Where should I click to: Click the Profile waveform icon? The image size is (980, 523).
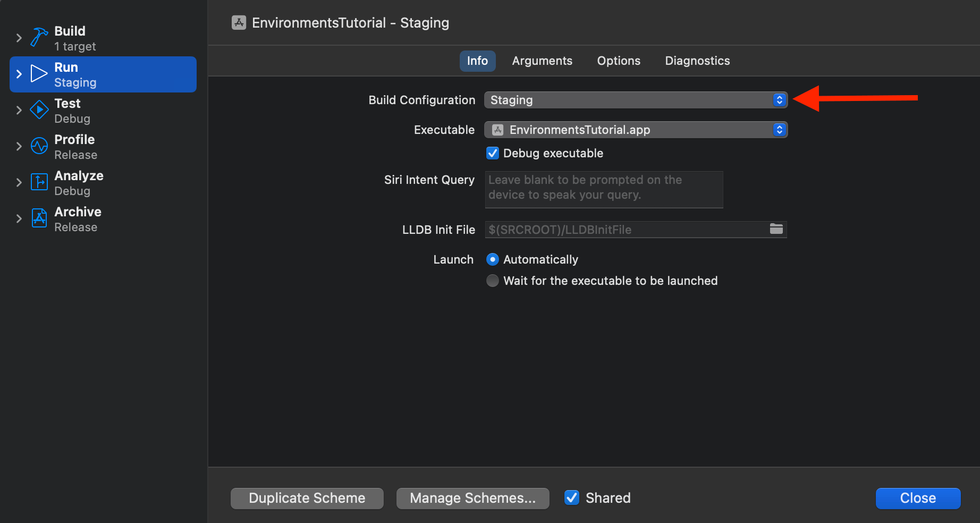pyautogui.click(x=39, y=146)
